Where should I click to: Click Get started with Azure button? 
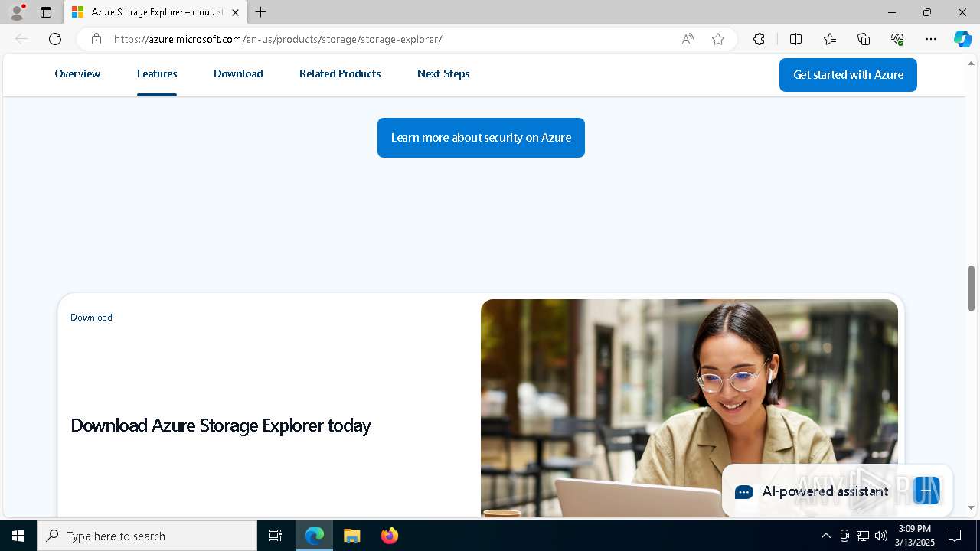point(848,75)
